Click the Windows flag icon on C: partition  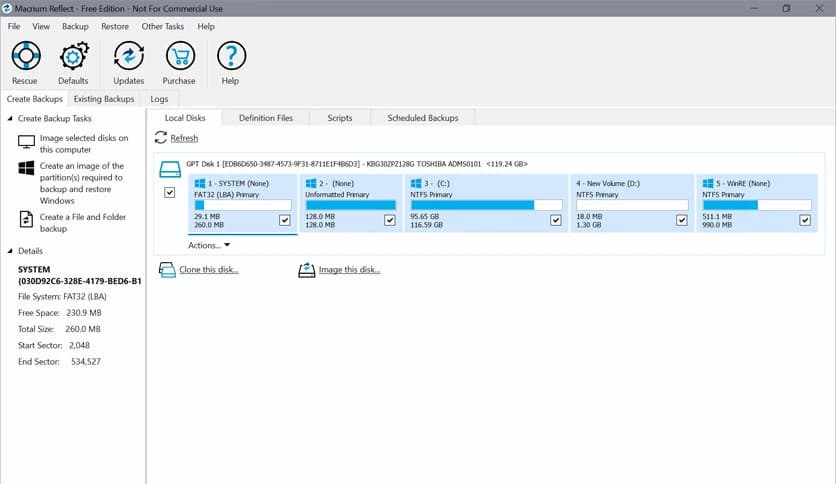[416, 183]
